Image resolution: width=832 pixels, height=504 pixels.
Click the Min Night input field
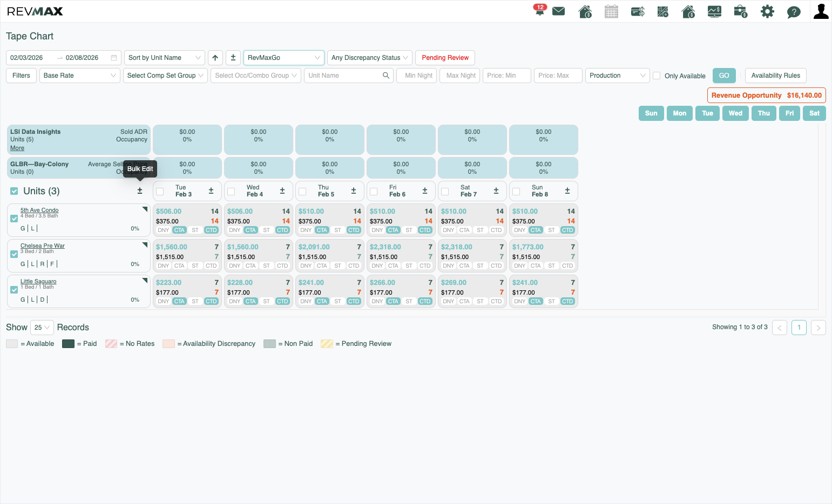click(x=416, y=76)
